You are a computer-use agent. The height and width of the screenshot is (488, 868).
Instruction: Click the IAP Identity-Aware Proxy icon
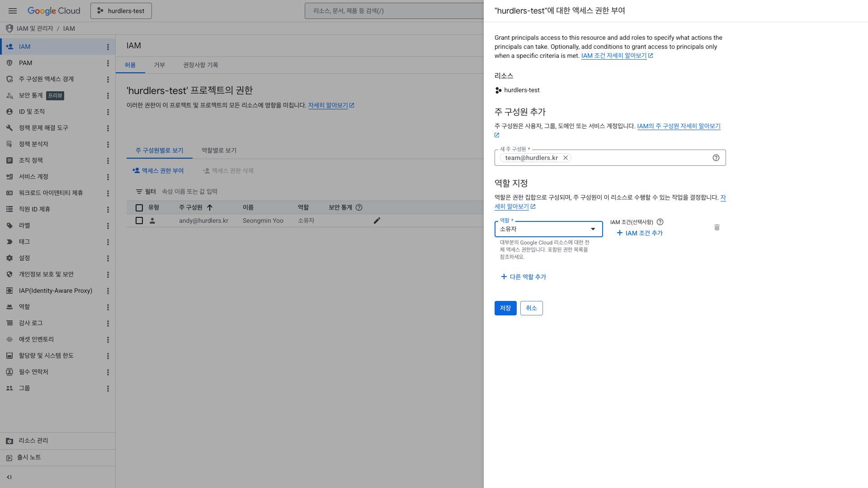9,291
